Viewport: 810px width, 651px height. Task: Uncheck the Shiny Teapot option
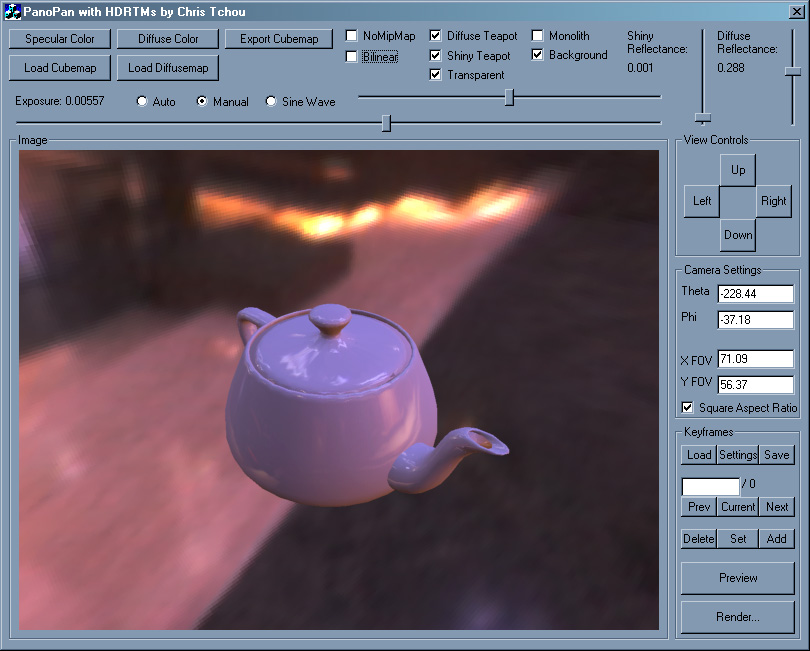coord(436,56)
